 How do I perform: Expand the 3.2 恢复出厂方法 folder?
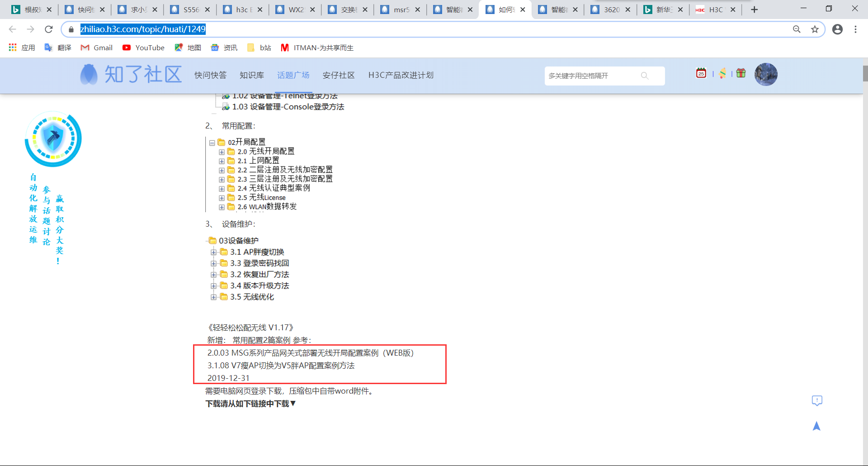tap(213, 275)
